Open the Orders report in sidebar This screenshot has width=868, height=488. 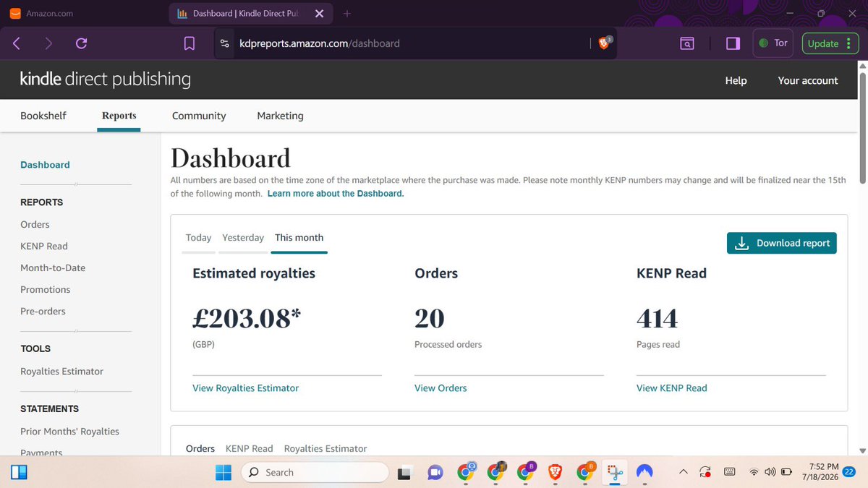35,224
